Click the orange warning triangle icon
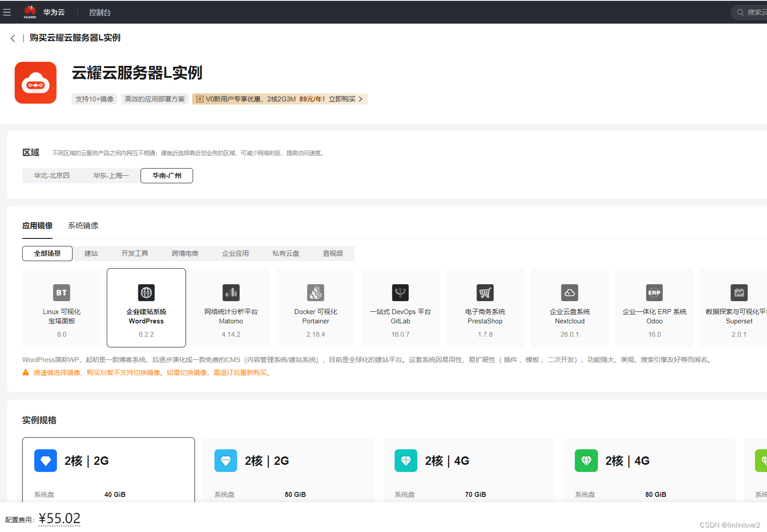 [x=26, y=372]
